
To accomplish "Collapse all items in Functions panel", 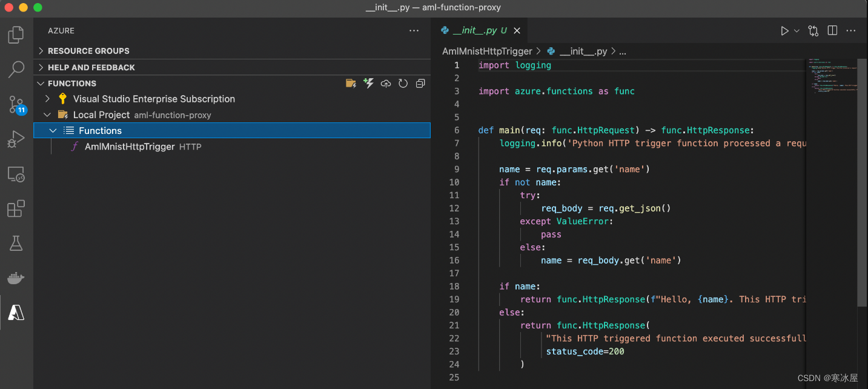I will coord(420,84).
